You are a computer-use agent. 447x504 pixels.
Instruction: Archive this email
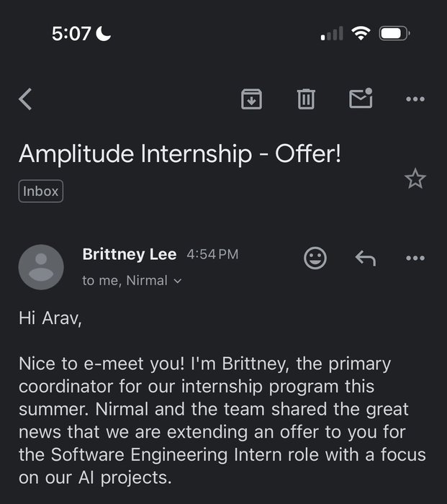[251, 99]
